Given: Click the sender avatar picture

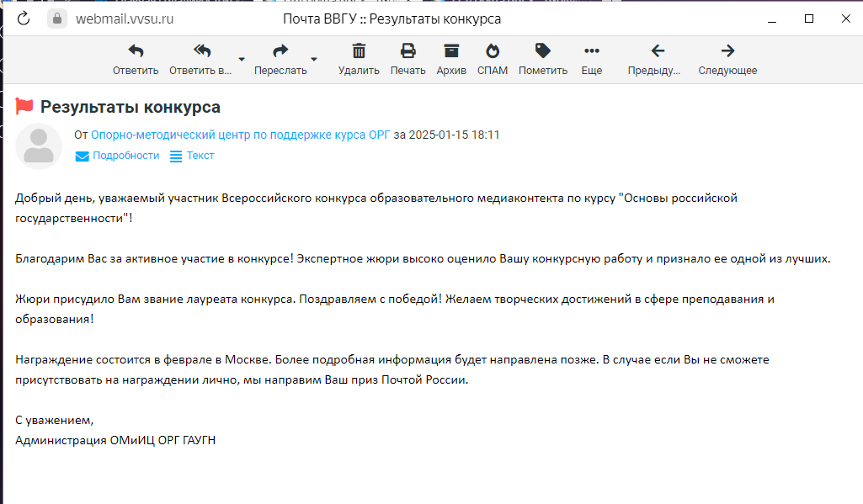Looking at the screenshot, I should 39,146.
